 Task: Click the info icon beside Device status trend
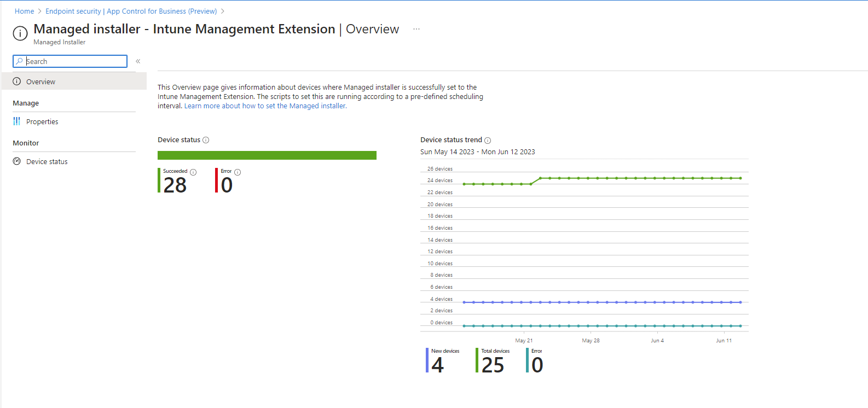[488, 141]
